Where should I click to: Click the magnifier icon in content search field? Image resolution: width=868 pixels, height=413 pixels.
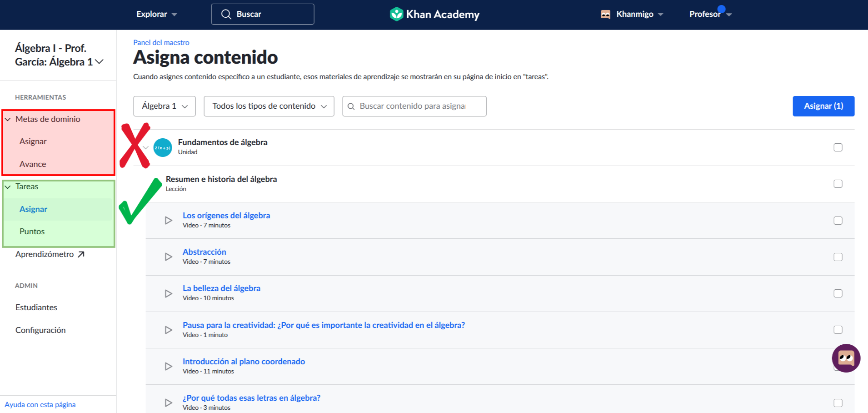[351, 106]
